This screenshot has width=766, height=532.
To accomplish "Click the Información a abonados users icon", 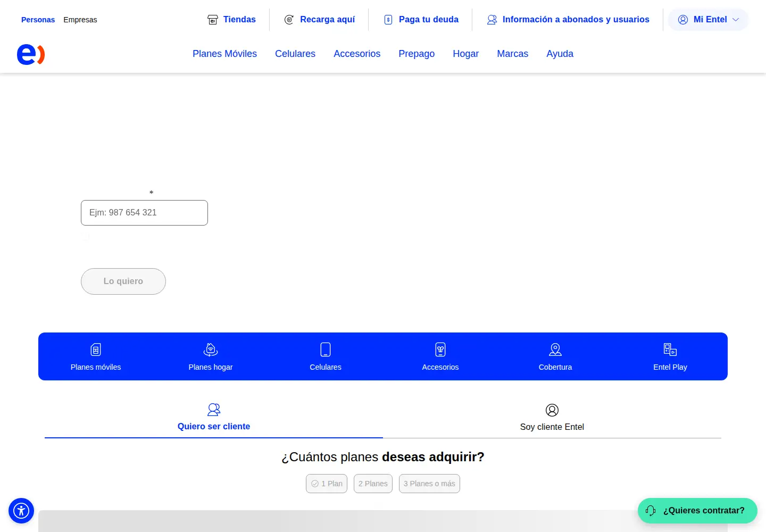I will tap(492, 20).
